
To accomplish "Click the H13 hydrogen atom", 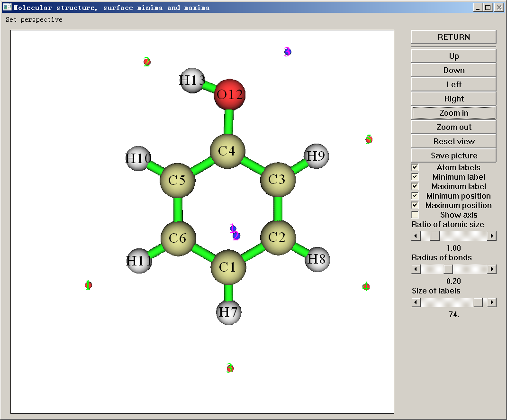I will tap(192, 80).
